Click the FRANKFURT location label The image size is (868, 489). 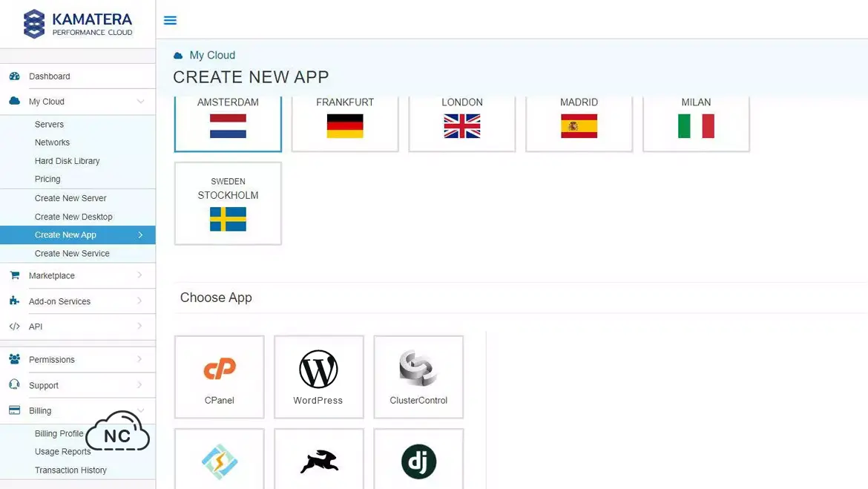pyautogui.click(x=345, y=102)
